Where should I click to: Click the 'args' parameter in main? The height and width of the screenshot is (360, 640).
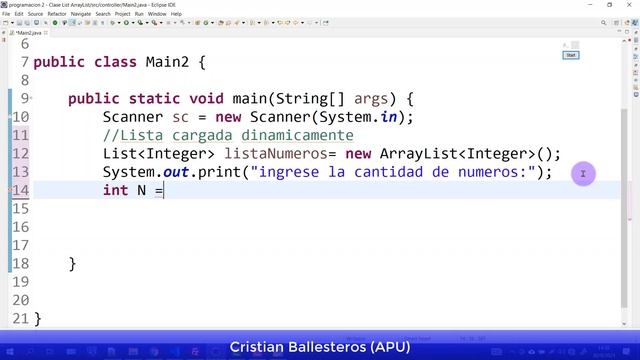pyautogui.click(x=371, y=99)
